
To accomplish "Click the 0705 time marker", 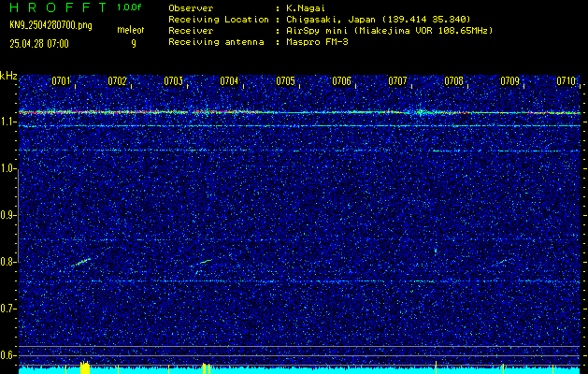I will [285, 81].
